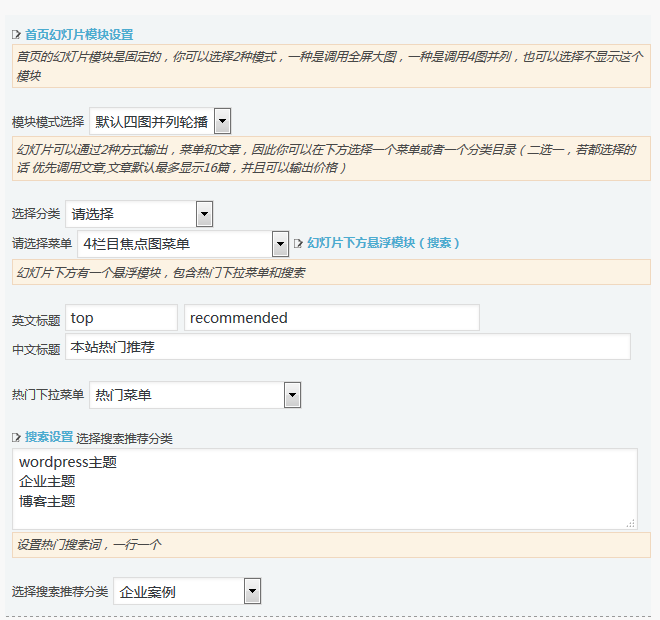This screenshot has width=660, height=620.
Task: Click the icon before 幻灯片下方悬浮模块 heading
Action: pyautogui.click(x=298, y=243)
